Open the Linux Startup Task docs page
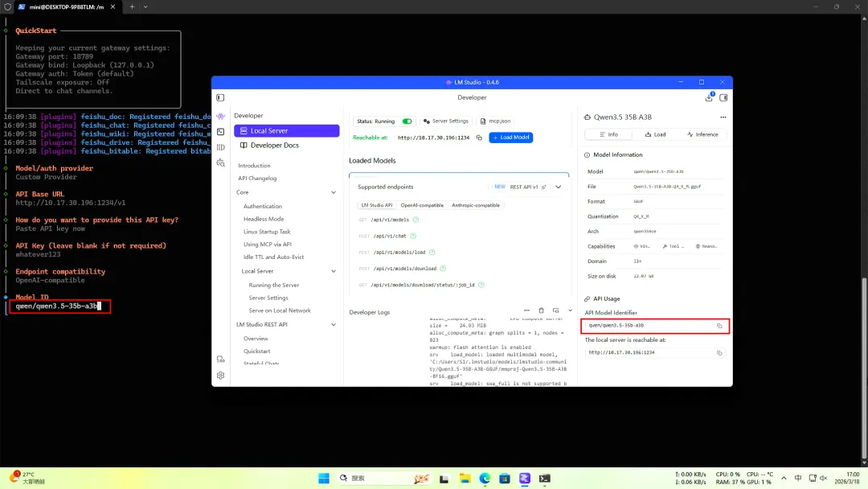The image size is (868, 489). (267, 232)
